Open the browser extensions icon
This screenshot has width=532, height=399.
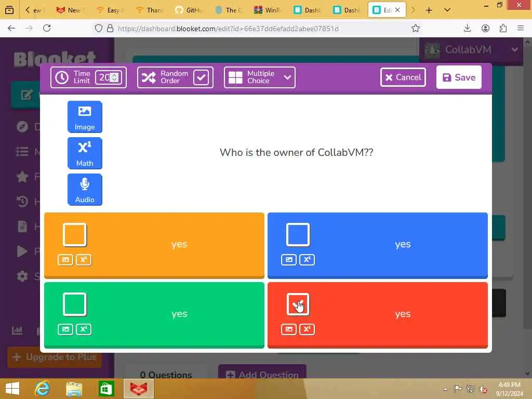[503, 29]
